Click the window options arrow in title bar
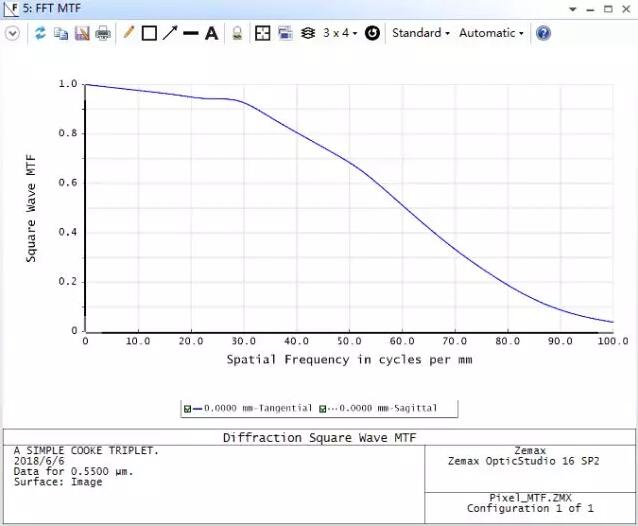 (573, 9)
